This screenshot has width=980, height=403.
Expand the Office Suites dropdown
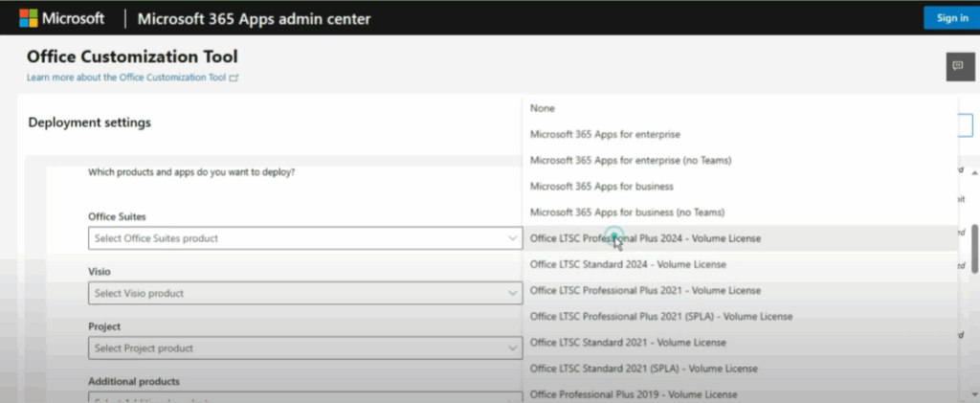coord(305,238)
